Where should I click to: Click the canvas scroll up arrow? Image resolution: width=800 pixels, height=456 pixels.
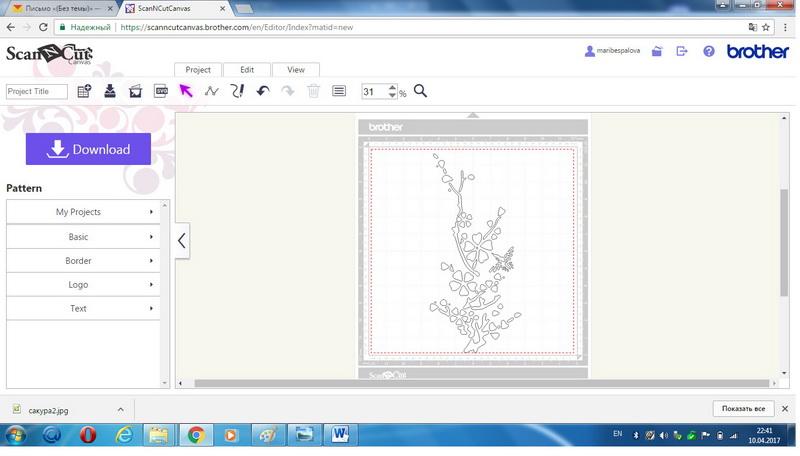tap(784, 118)
